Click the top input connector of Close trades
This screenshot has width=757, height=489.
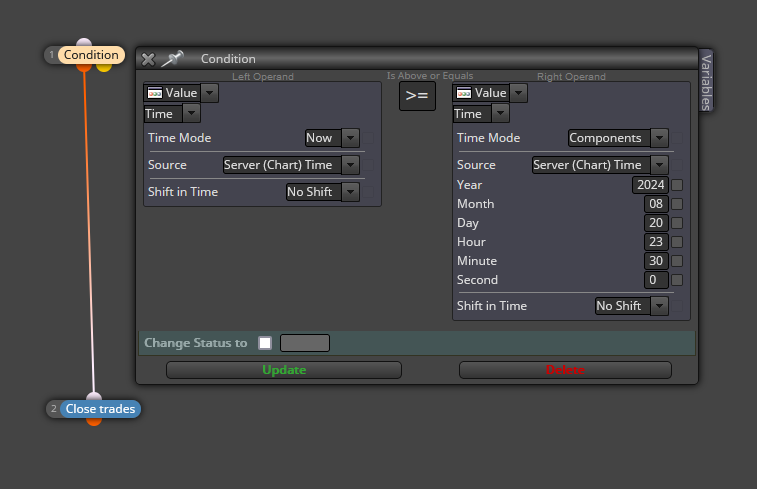coord(94,397)
